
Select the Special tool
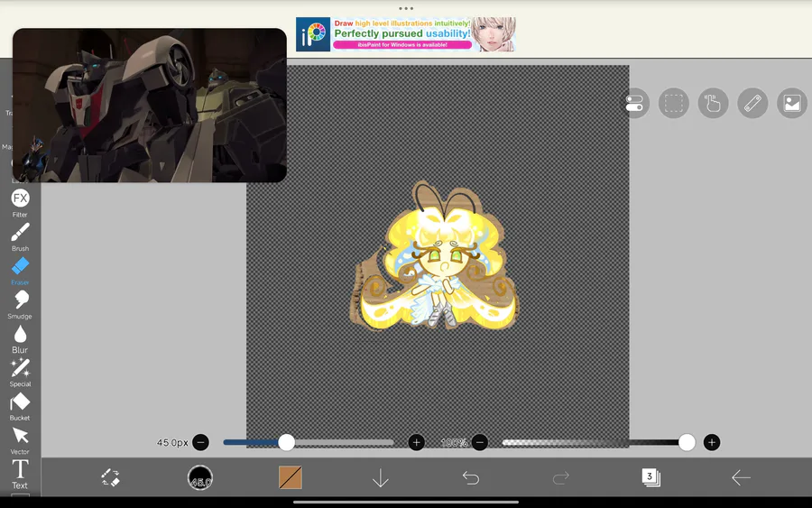[x=20, y=373]
